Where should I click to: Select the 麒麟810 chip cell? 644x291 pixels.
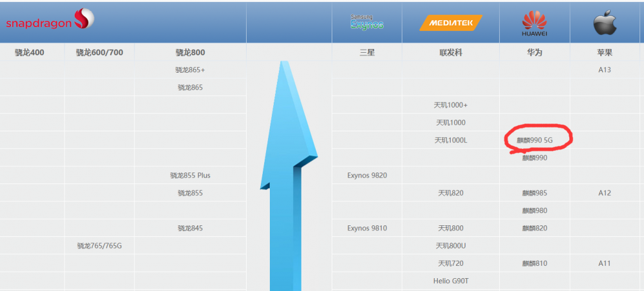535,263
